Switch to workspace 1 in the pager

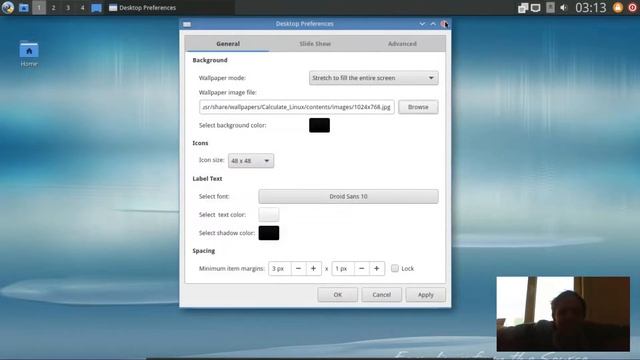(39, 8)
